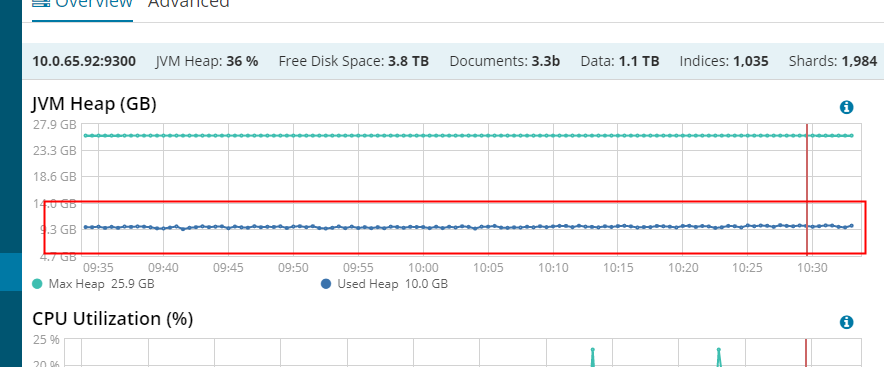Click the Documents 3.3b stat
The image size is (884, 367).
pyautogui.click(x=505, y=61)
